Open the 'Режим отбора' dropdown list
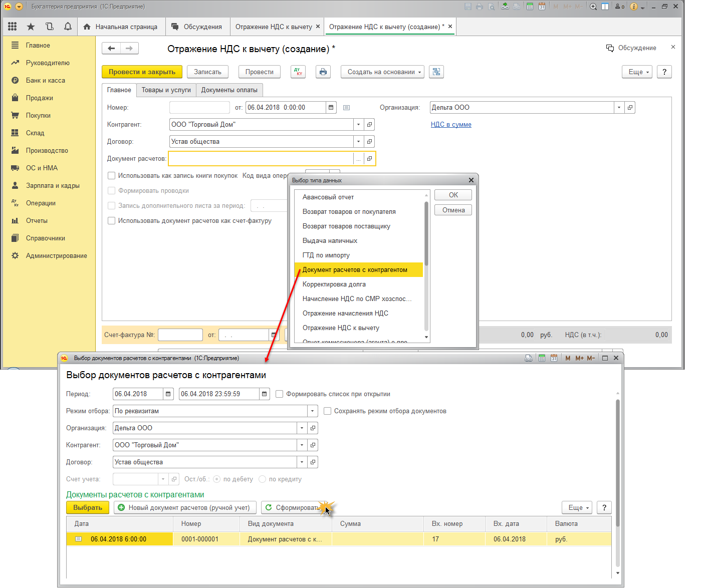Screen dimensions: 702x588 coord(313,411)
